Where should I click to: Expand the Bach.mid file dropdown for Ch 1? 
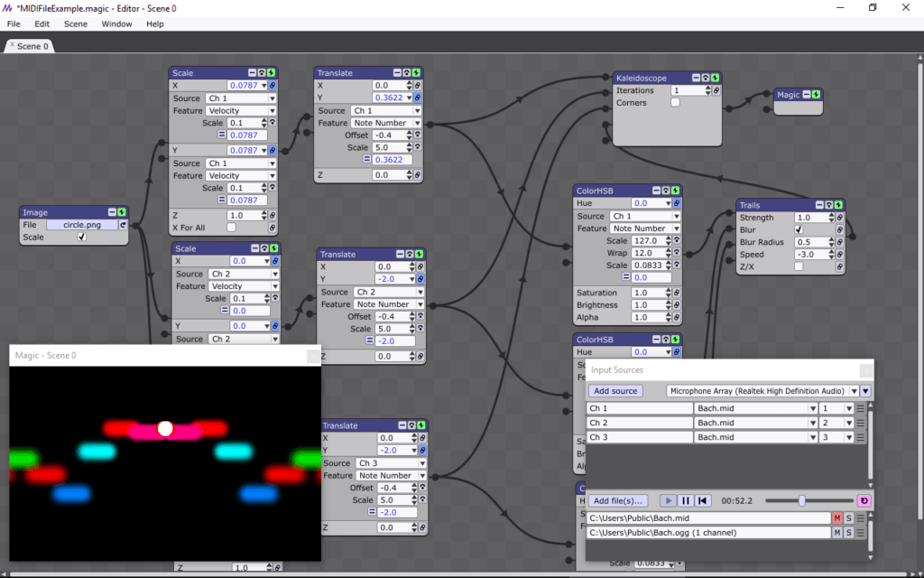pos(810,408)
